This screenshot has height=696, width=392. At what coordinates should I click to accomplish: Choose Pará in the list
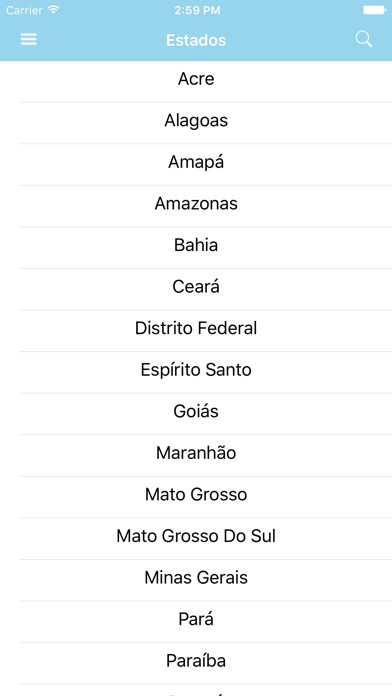tap(196, 621)
